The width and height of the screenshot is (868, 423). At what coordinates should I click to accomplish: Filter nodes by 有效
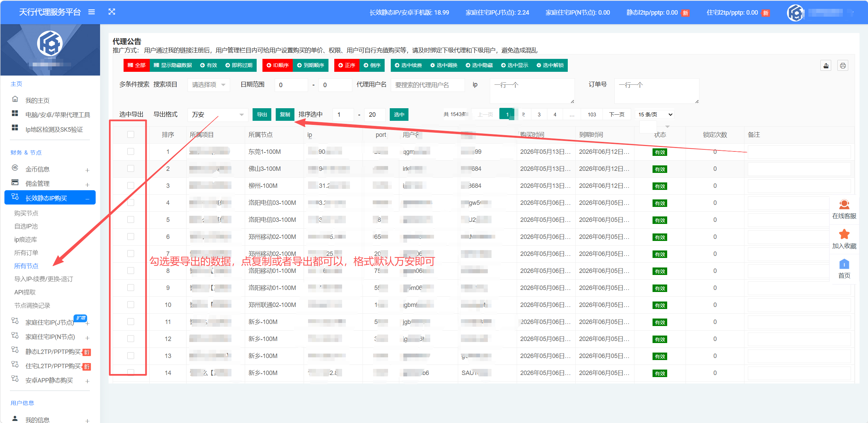209,65
